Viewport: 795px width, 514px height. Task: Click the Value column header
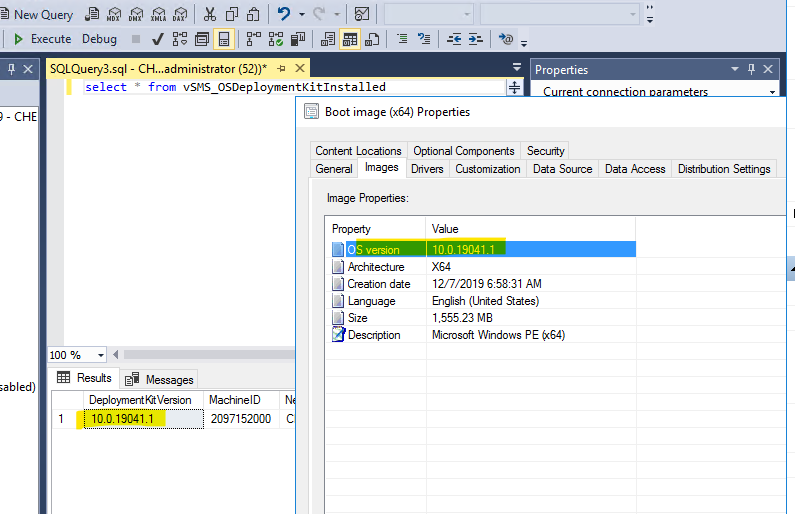tap(530, 229)
